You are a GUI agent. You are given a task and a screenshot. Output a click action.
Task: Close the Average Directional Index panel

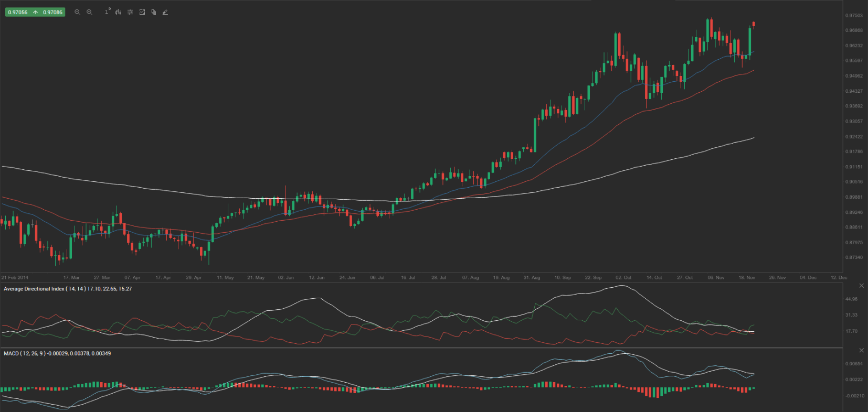[861, 286]
